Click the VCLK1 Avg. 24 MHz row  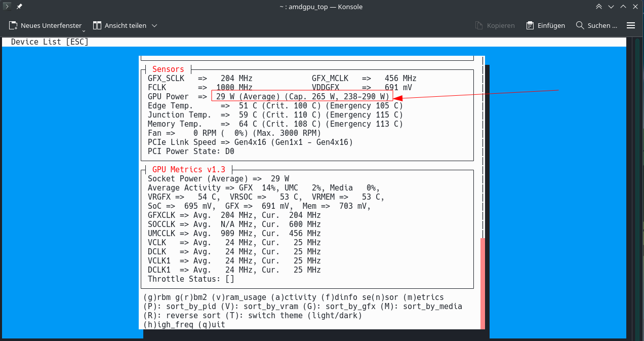(234, 261)
